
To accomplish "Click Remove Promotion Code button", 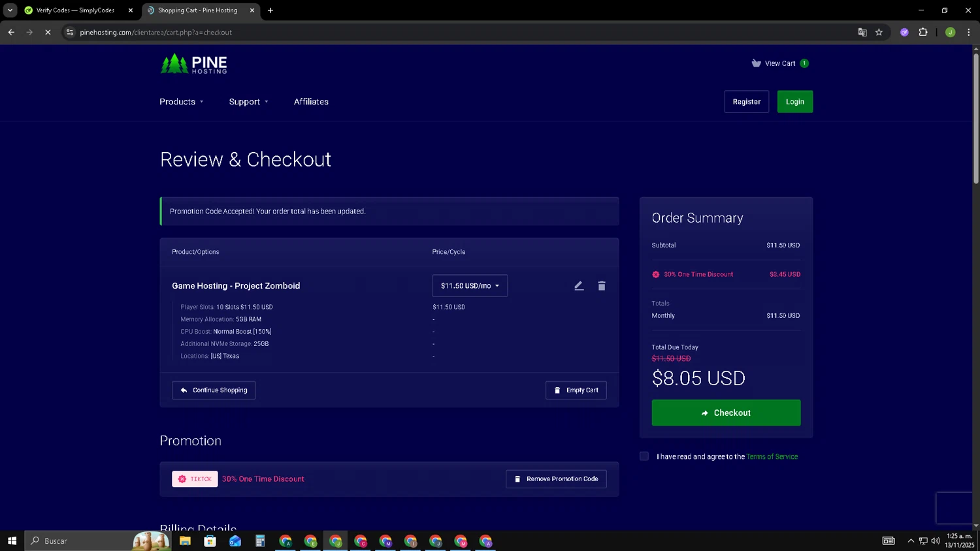I will tap(556, 479).
